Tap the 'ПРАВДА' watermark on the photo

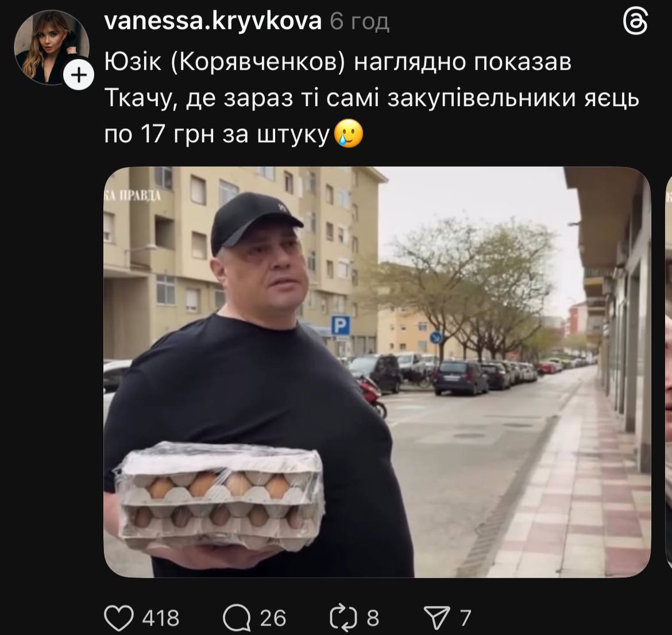click(133, 196)
